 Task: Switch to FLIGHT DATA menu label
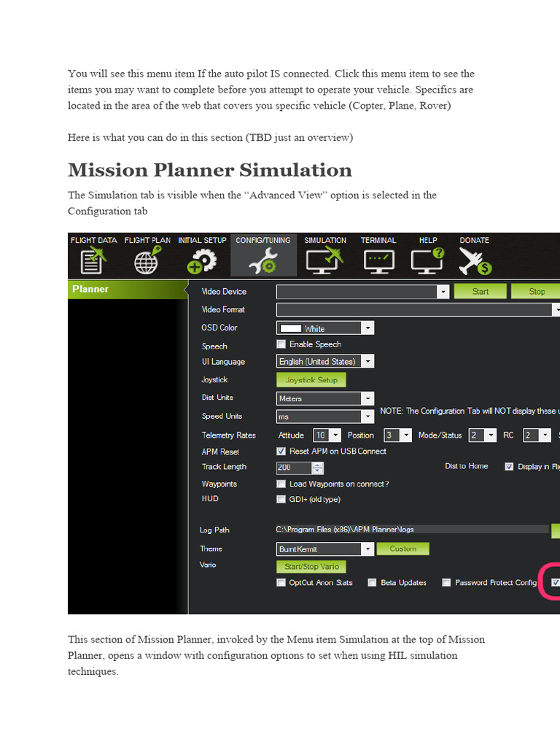(x=94, y=240)
